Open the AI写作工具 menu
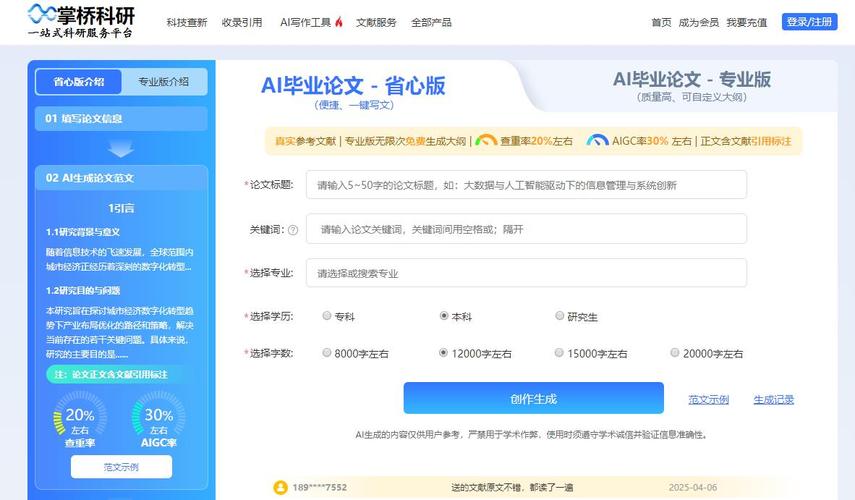The image size is (855, 500). tap(305, 22)
